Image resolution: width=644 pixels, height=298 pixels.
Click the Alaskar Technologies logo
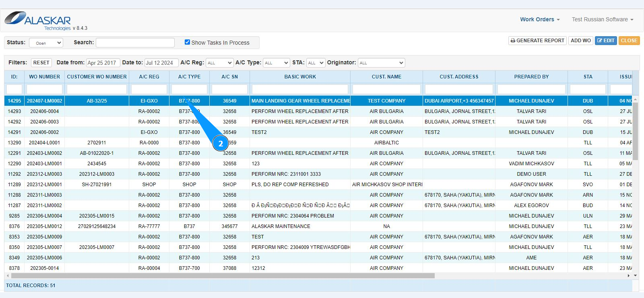pos(38,20)
